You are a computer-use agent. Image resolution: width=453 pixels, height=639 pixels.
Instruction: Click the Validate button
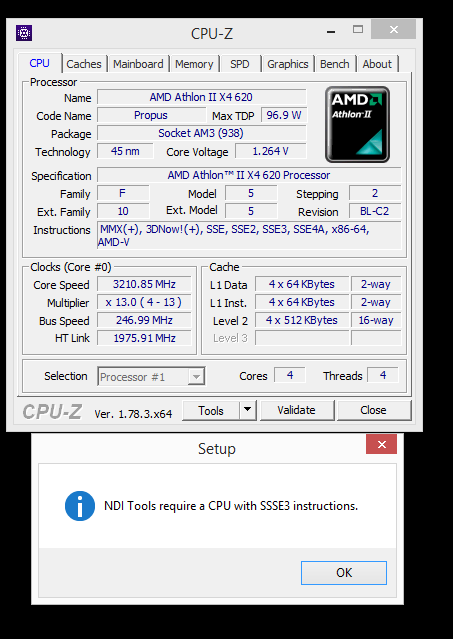pyautogui.click(x=297, y=410)
